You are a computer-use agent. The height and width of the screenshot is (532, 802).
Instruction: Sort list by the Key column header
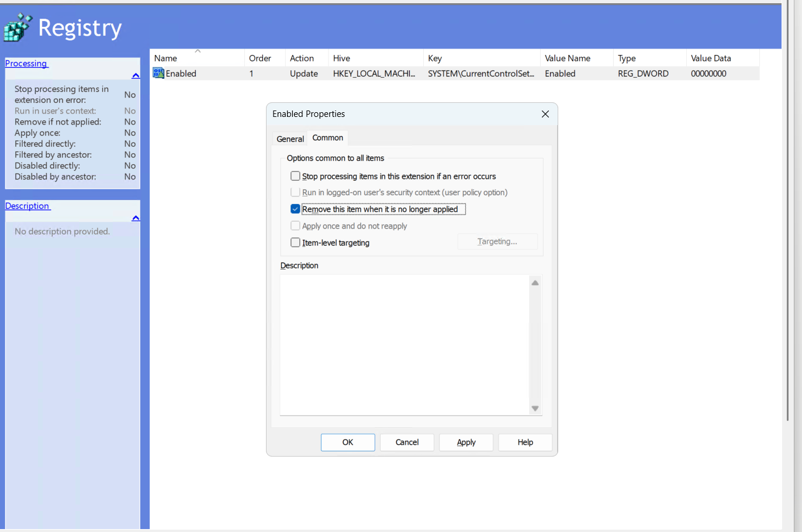click(x=482, y=58)
